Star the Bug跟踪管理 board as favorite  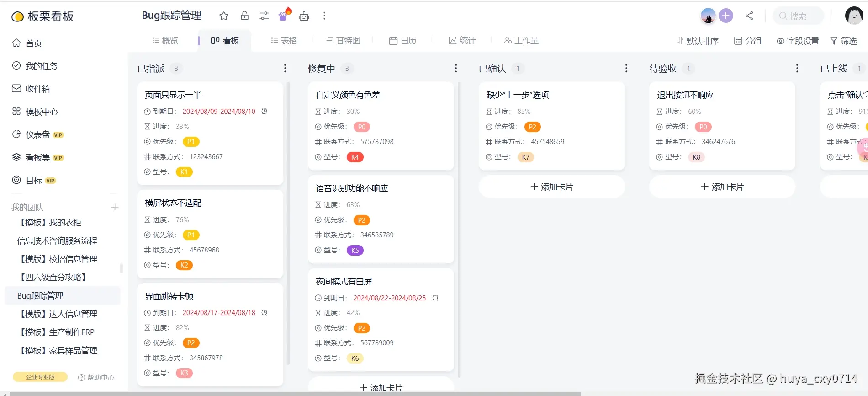(223, 16)
